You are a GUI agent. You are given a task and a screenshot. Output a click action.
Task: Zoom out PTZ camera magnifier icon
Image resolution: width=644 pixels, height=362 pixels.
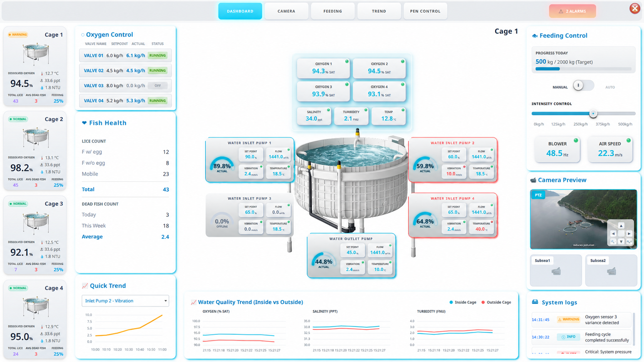tap(613, 241)
